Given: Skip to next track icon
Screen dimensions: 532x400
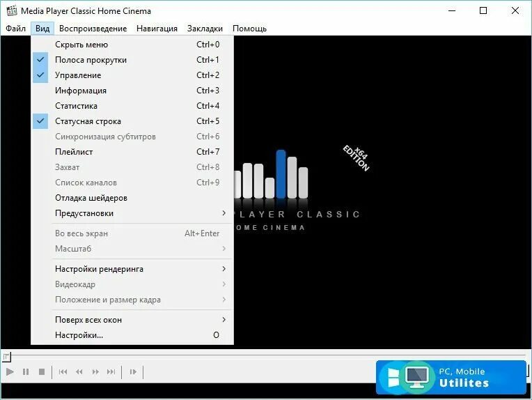Looking at the screenshot, I should tap(111, 372).
